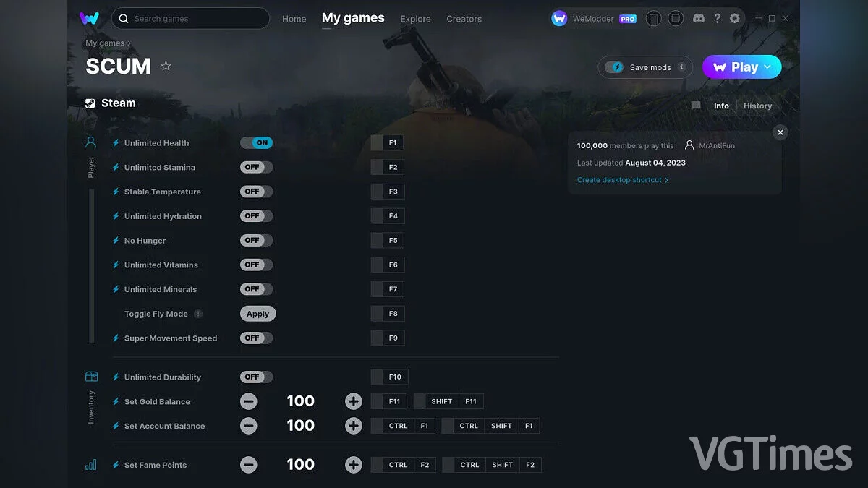Increase Set Fame Points value
Viewport: 868px width, 488px height.
coord(353,465)
